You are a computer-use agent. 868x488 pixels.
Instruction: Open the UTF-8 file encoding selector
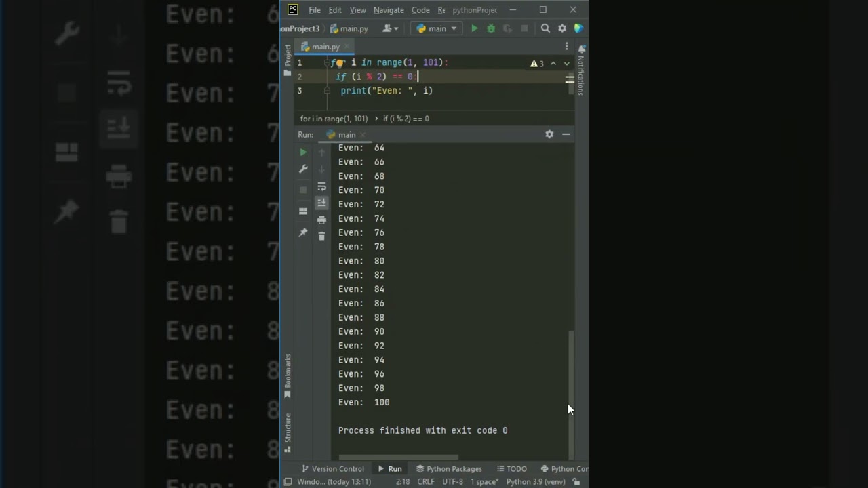[452, 482]
